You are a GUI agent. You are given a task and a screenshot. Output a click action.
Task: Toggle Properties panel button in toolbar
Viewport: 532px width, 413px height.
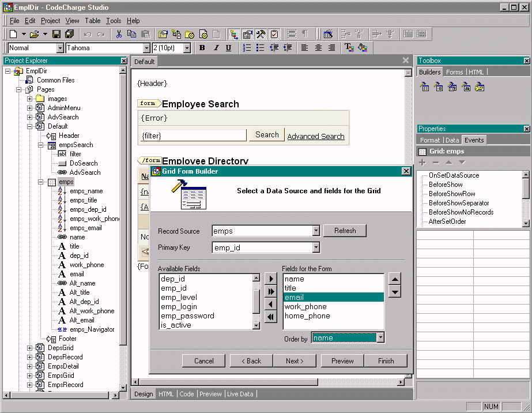pos(248,34)
